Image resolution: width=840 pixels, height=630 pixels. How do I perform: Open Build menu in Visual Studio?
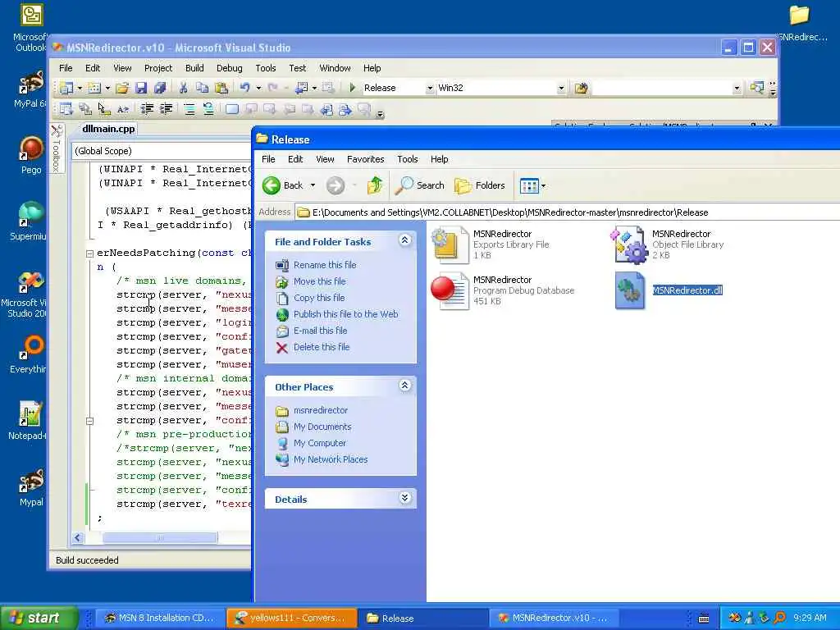(194, 68)
